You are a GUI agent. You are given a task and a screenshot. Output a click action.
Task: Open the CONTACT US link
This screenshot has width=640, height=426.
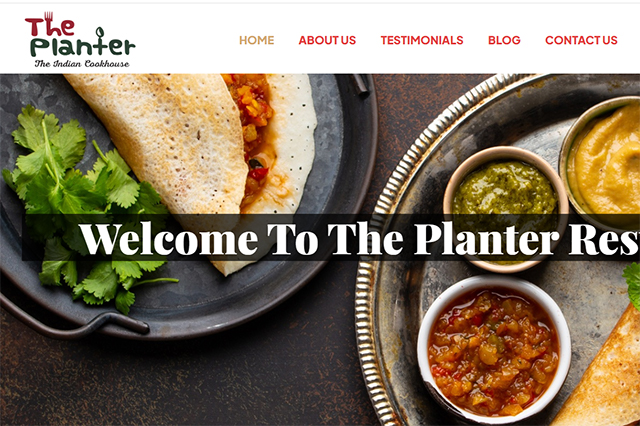[581, 40]
